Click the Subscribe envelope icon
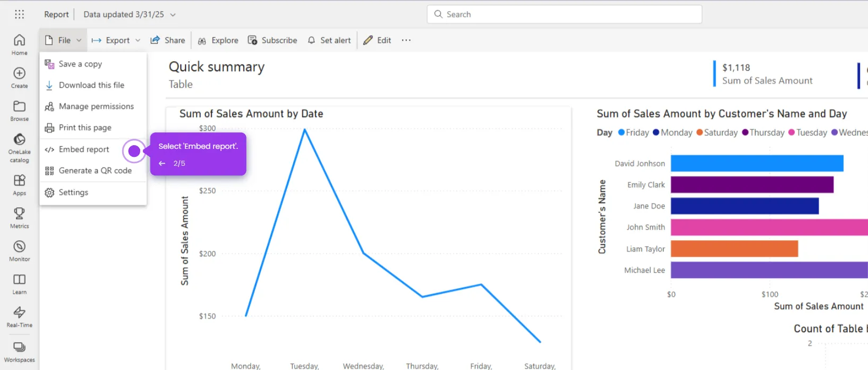The height and width of the screenshot is (370, 868). tap(252, 40)
